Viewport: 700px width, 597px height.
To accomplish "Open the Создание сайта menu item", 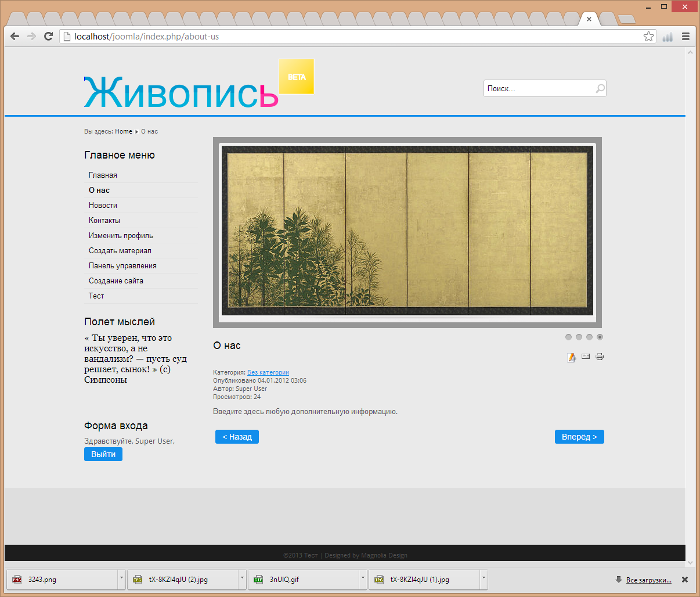I will click(116, 280).
